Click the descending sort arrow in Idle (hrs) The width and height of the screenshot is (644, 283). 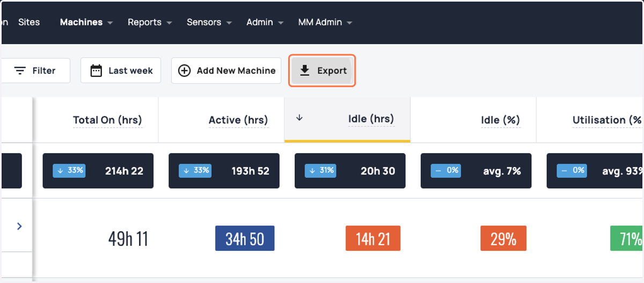pos(299,118)
